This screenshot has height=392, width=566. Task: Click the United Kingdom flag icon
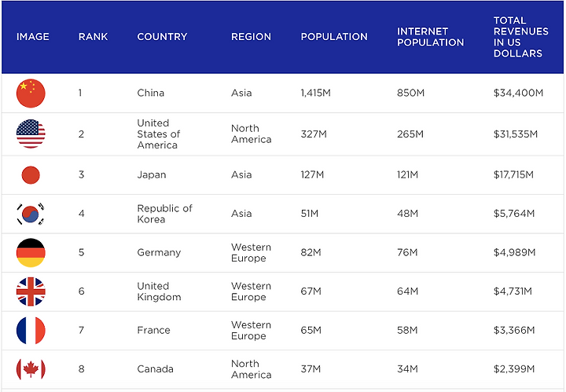pos(31,291)
